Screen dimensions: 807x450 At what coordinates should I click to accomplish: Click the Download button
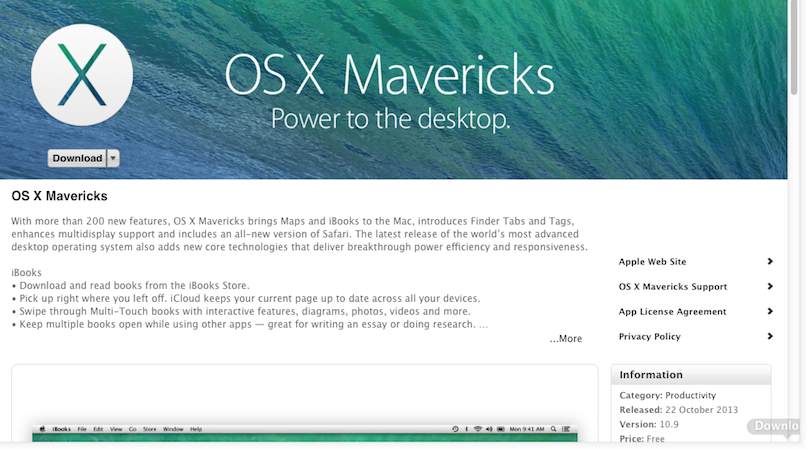click(77, 158)
